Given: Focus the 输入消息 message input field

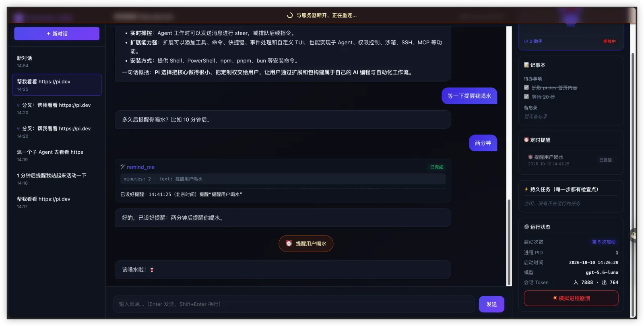Looking at the screenshot, I should pyautogui.click(x=294, y=304).
